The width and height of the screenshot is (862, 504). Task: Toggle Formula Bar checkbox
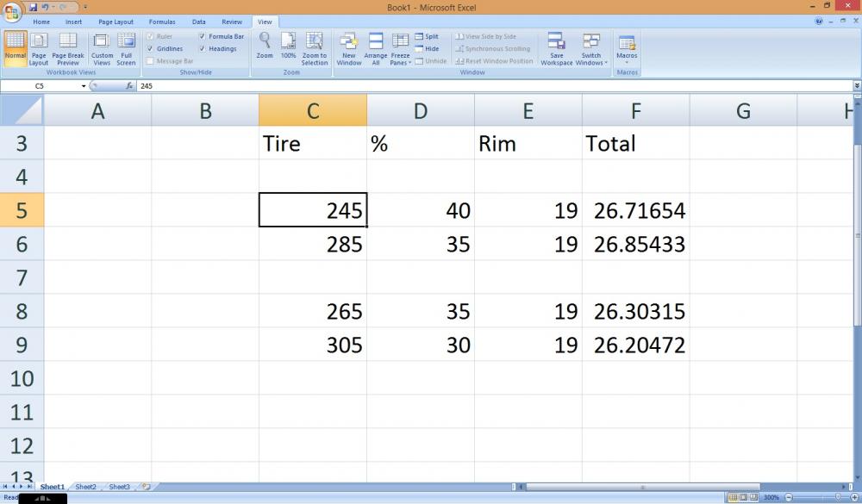(203, 36)
